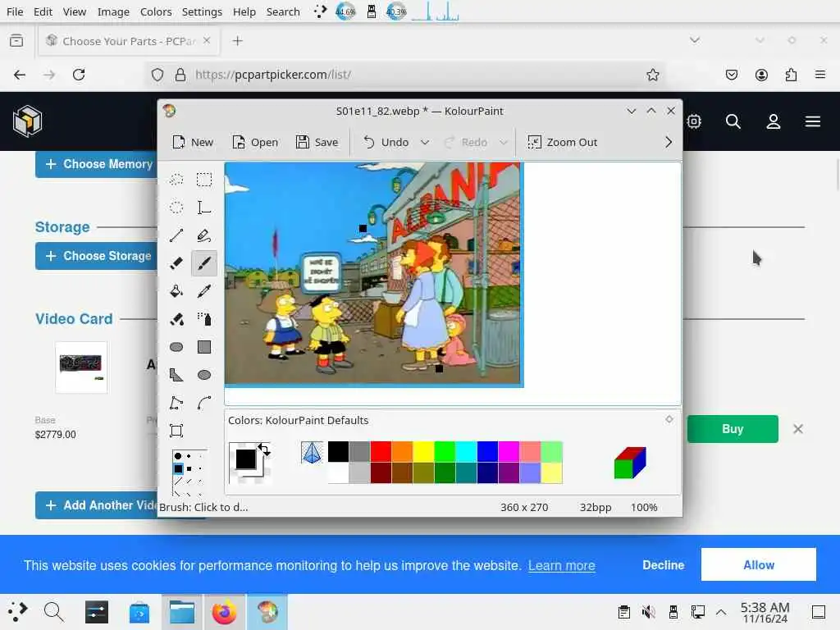
Task: Select the Zoom tool below Connected Lines
Action: click(x=176, y=431)
